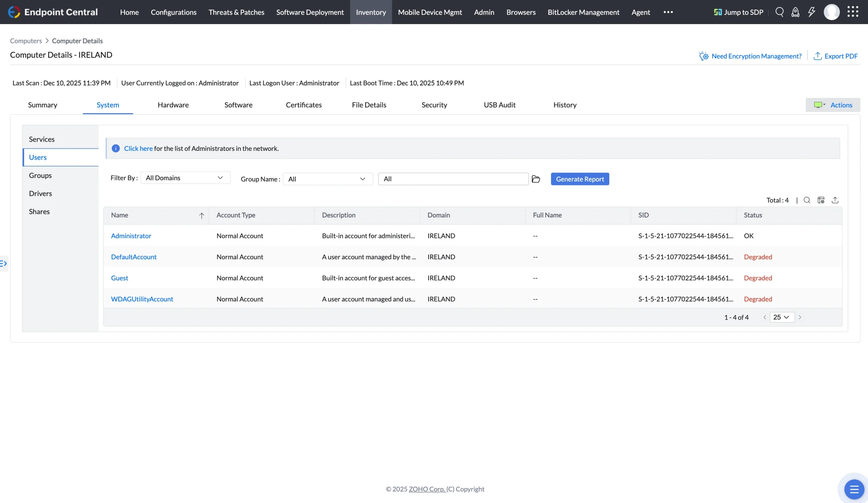This screenshot has width=868, height=503.
Task: Open the Inventory menu
Action: point(371,12)
